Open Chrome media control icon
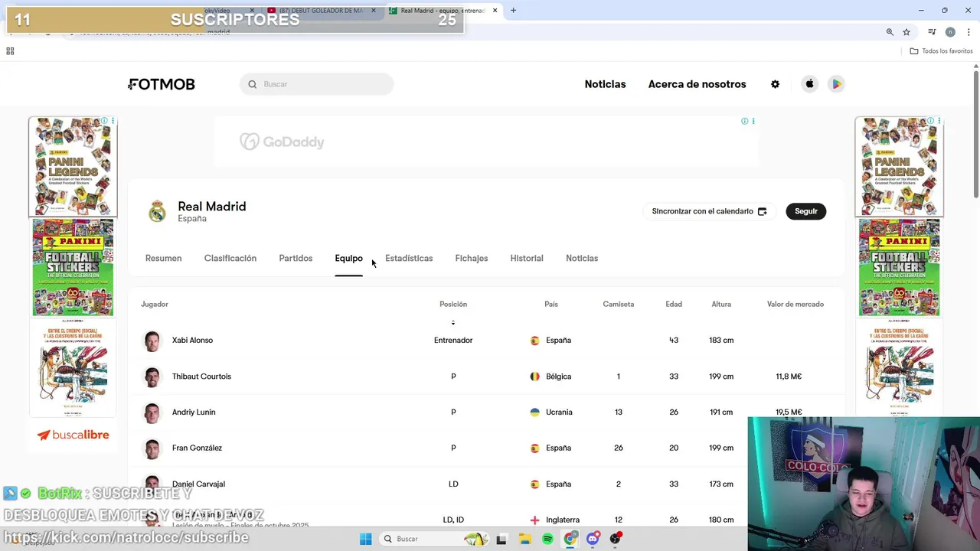This screenshot has width=980, height=551. coord(932,32)
